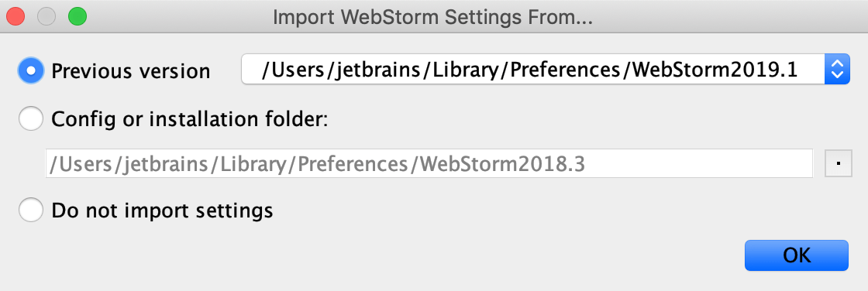Click the blue combo box arrow icon

pyautogui.click(x=837, y=69)
